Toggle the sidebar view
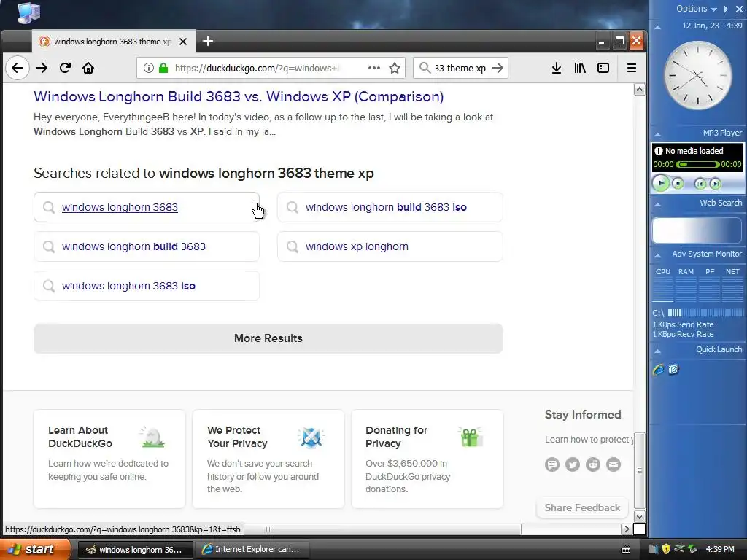The width and height of the screenshot is (747, 560). click(603, 68)
